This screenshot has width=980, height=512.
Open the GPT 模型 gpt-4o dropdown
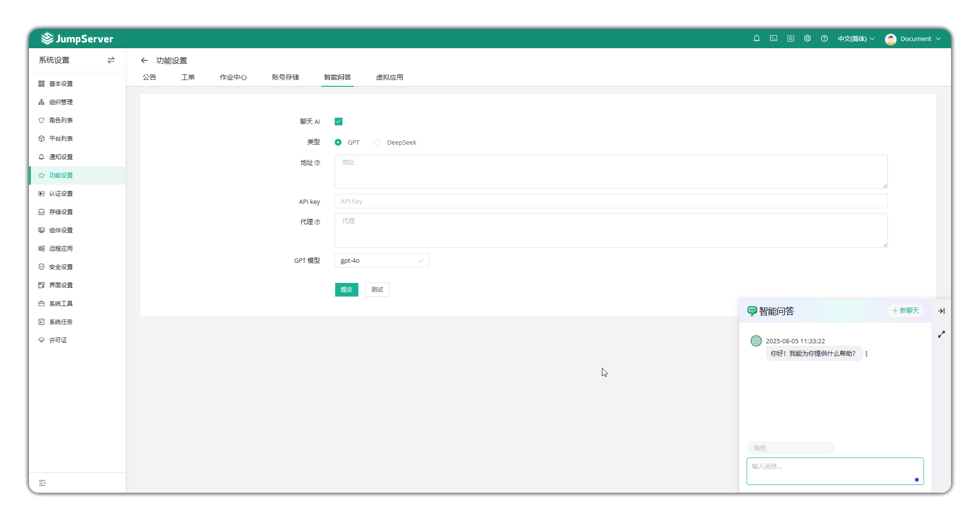click(381, 261)
